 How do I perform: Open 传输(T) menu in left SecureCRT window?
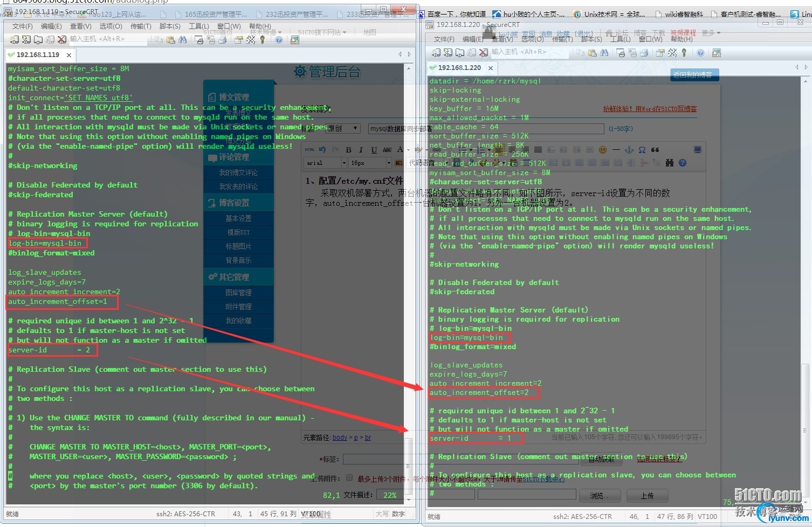pyautogui.click(x=141, y=26)
